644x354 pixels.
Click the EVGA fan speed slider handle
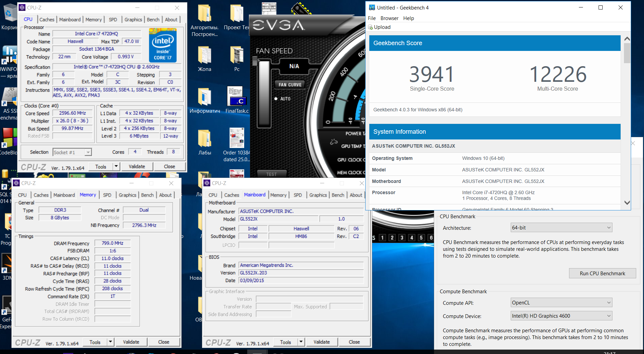255,61
